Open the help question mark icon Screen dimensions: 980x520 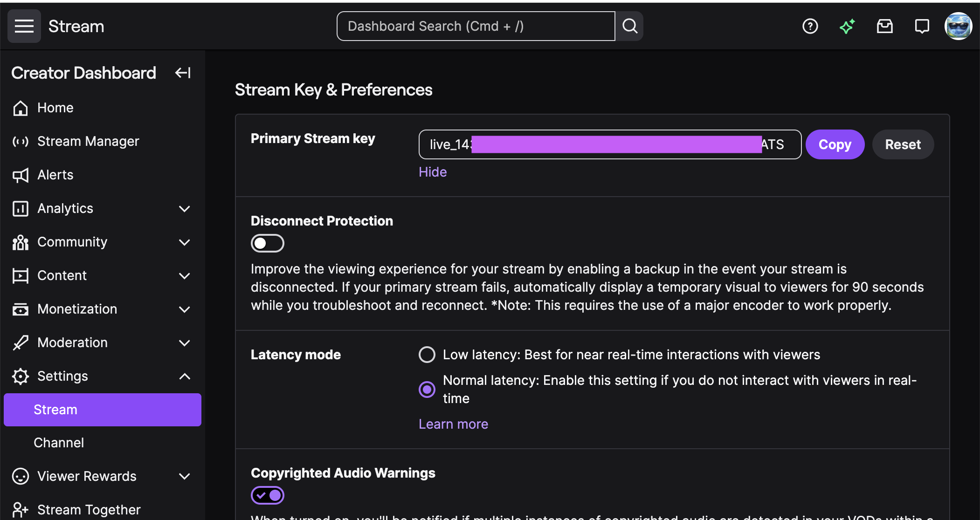[810, 26]
